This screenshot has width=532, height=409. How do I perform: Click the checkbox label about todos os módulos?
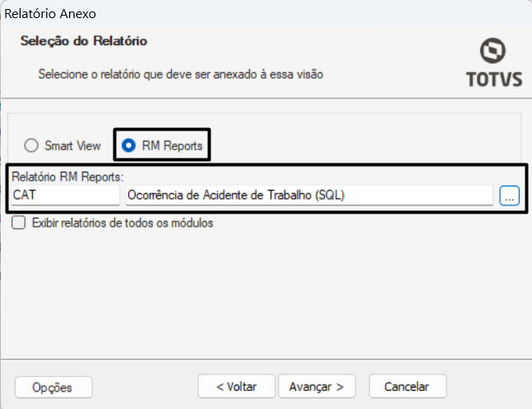point(123,223)
